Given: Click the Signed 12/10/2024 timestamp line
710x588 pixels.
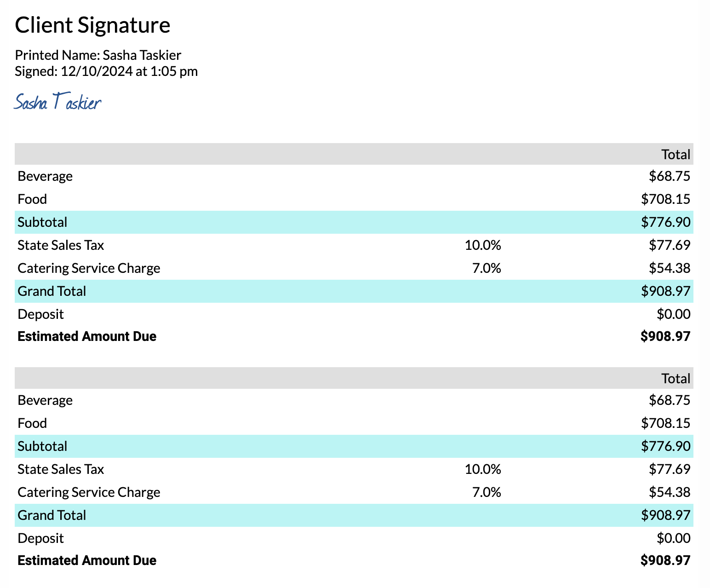Looking at the screenshot, I should click(x=106, y=71).
